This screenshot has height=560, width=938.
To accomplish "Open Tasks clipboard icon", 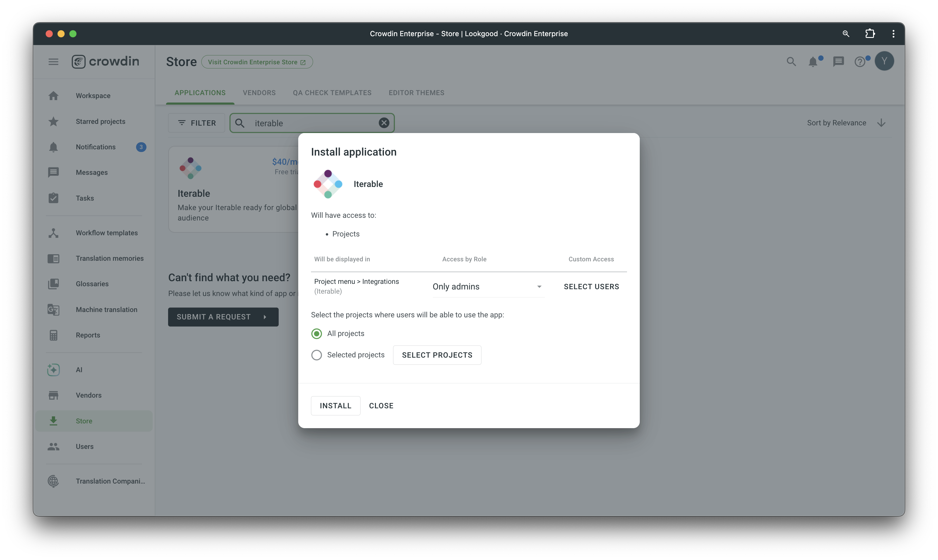I will coord(53,198).
